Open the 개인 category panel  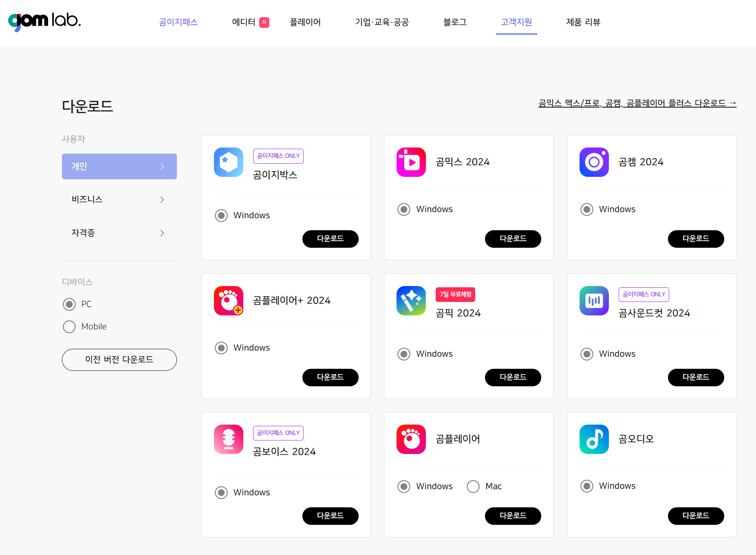point(119,166)
